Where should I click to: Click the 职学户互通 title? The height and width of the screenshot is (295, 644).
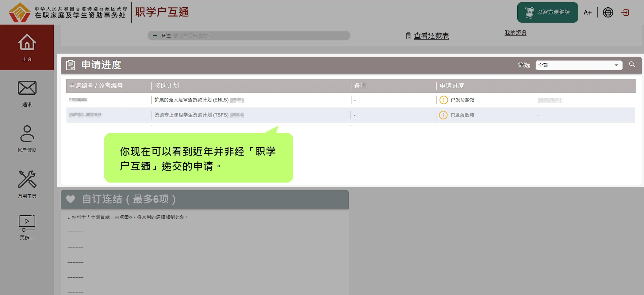click(x=162, y=12)
